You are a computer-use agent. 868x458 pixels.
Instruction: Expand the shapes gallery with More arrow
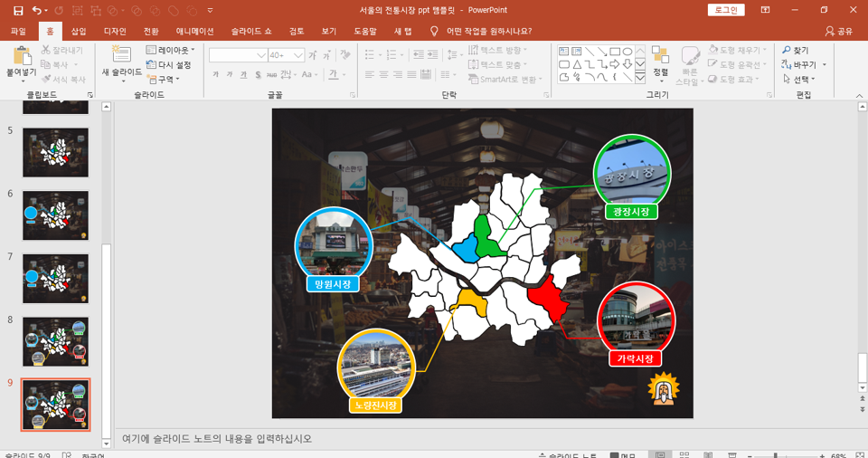[x=640, y=78]
